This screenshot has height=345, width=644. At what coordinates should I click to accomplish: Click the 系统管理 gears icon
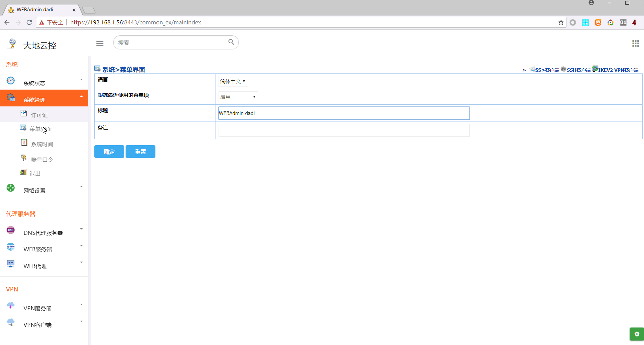pos(11,97)
